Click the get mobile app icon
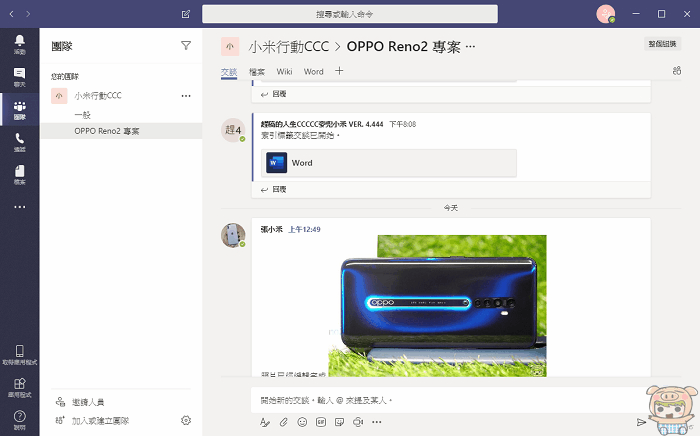700x436 pixels. pos(20,354)
